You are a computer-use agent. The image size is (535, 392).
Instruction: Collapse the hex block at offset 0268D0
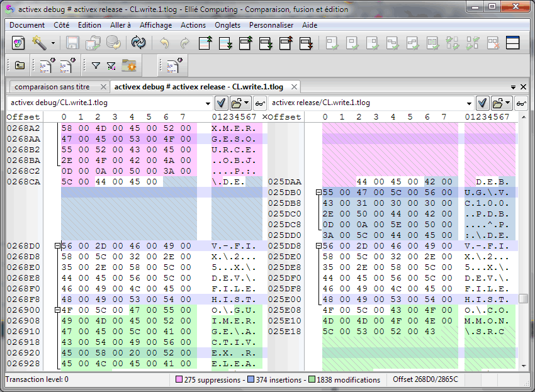coord(57,246)
